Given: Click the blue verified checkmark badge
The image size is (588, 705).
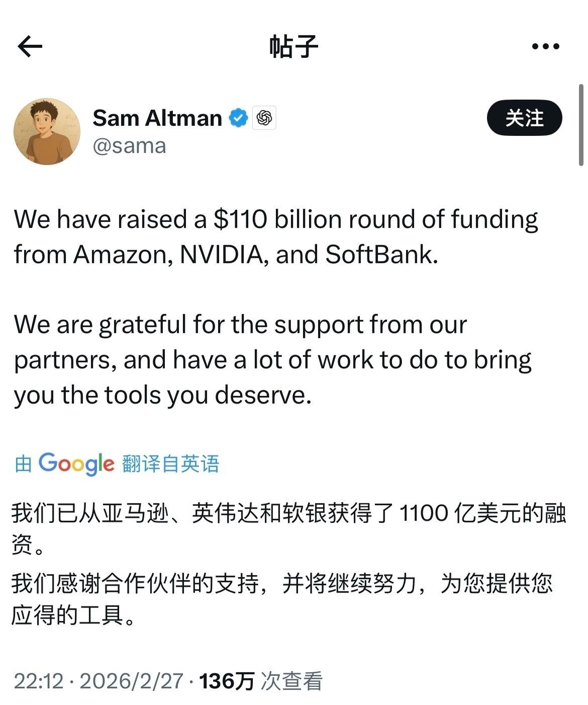Looking at the screenshot, I should (x=237, y=118).
